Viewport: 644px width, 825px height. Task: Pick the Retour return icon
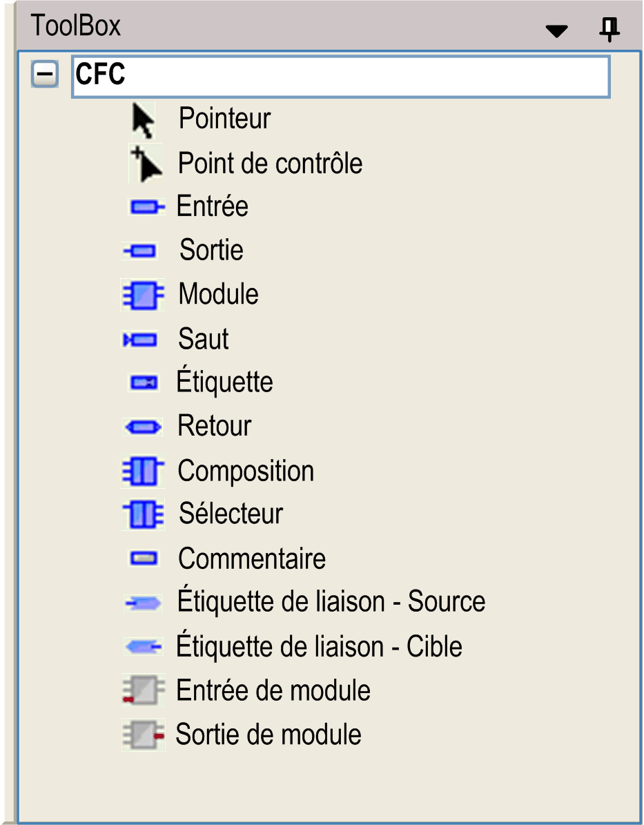click(144, 427)
